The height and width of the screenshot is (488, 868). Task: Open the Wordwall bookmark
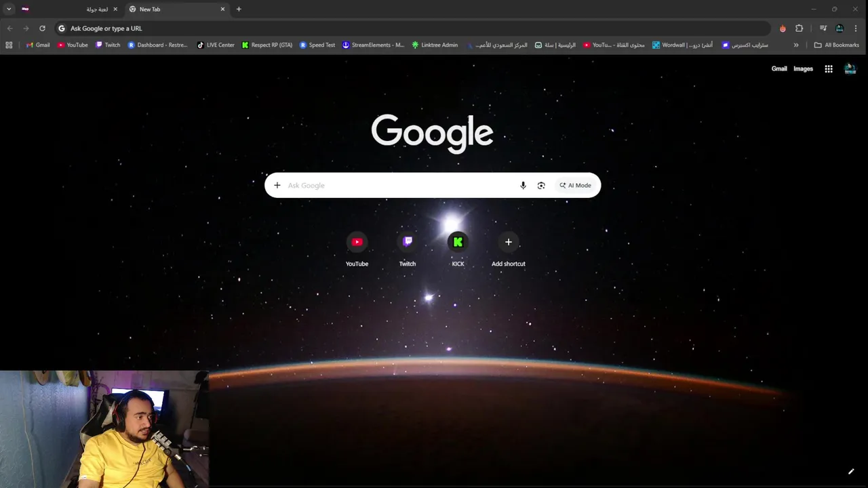point(682,45)
